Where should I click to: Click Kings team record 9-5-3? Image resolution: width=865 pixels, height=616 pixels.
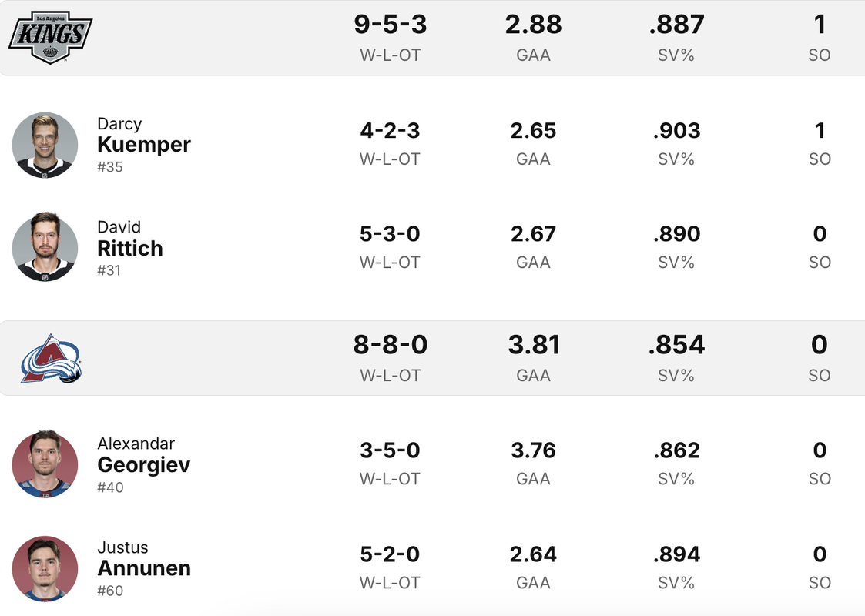(390, 25)
